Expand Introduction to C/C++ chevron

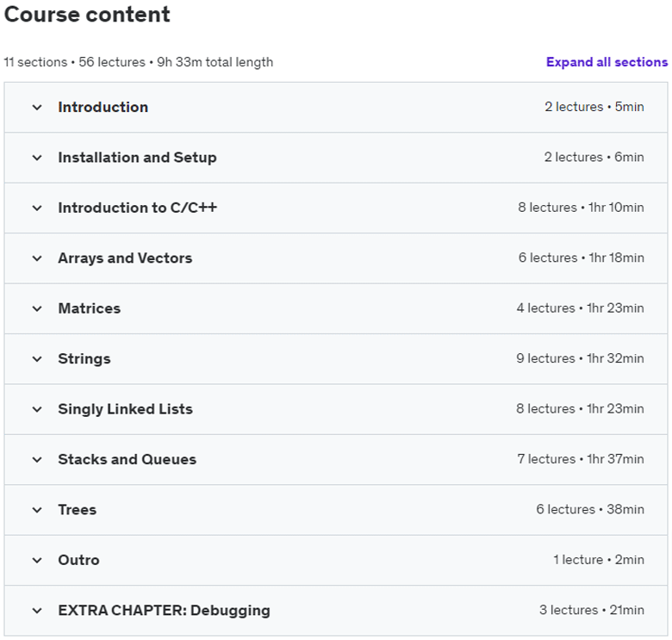coord(37,208)
